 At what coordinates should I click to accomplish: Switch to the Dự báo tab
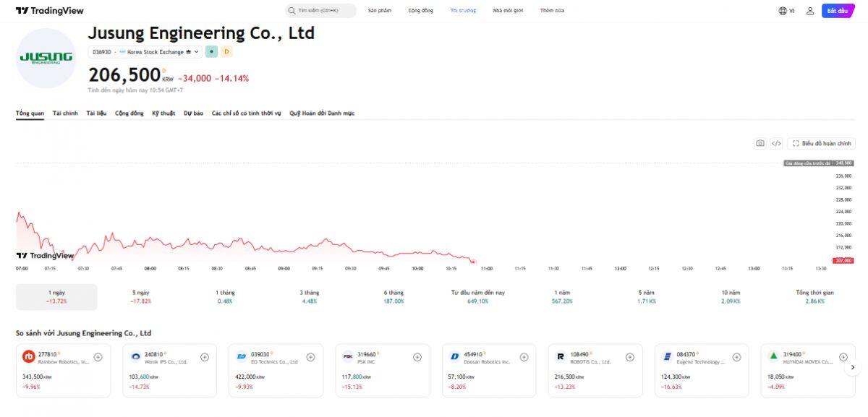[x=193, y=113]
